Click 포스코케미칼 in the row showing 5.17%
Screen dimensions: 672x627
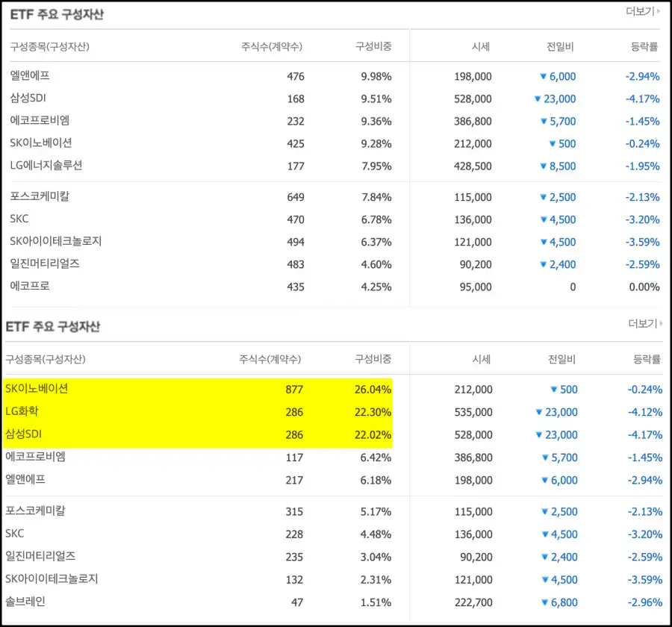[35, 511]
